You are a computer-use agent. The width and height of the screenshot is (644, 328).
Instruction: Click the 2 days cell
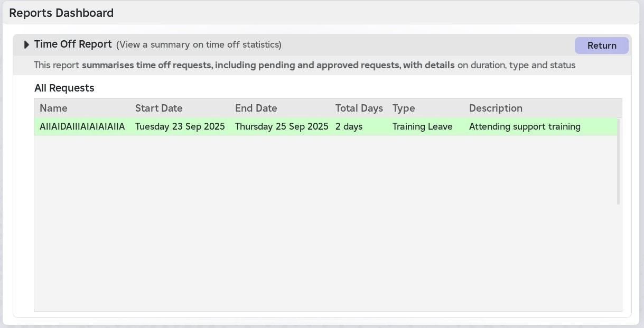(349, 126)
